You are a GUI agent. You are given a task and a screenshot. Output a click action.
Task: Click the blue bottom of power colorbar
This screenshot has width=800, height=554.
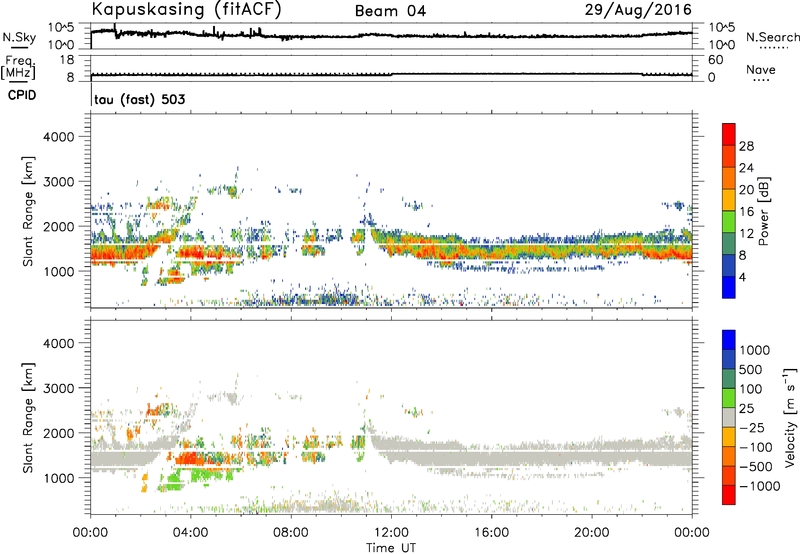729,287
